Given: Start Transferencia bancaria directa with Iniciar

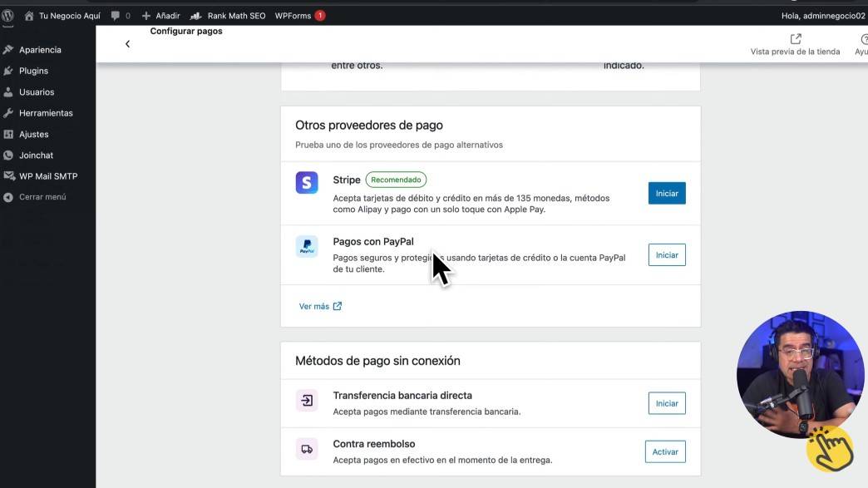Looking at the screenshot, I should 667,403.
